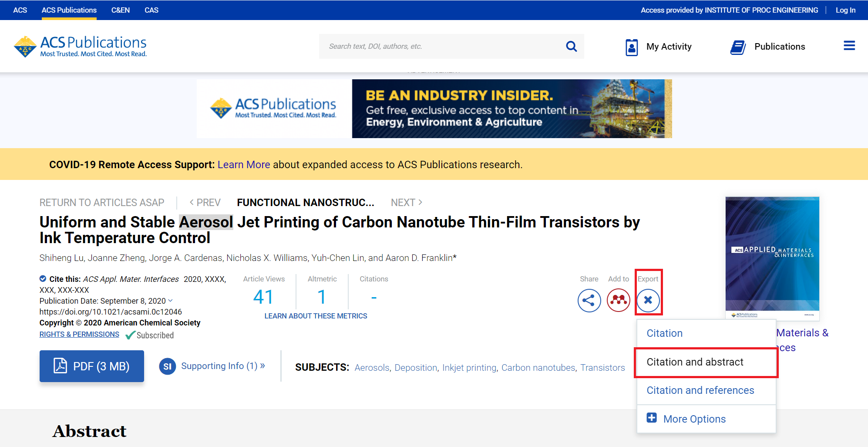Open Learn More COVID-19 link
The height and width of the screenshot is (447, 868).
tap(244, 165)
